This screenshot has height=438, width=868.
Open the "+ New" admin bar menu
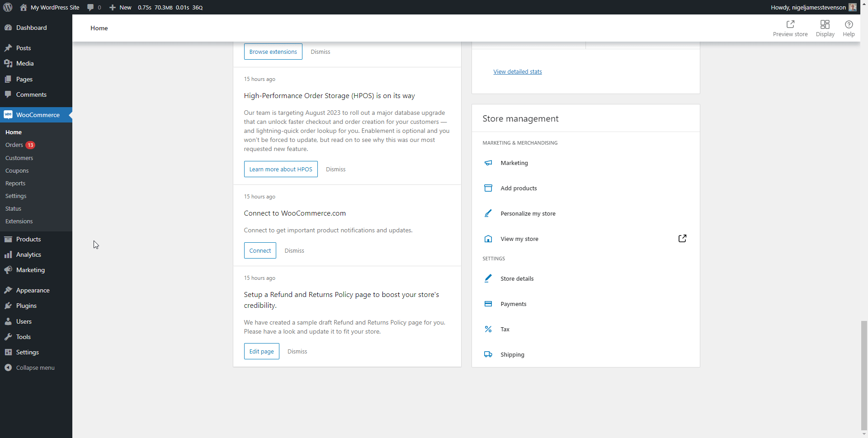[119, 7]
